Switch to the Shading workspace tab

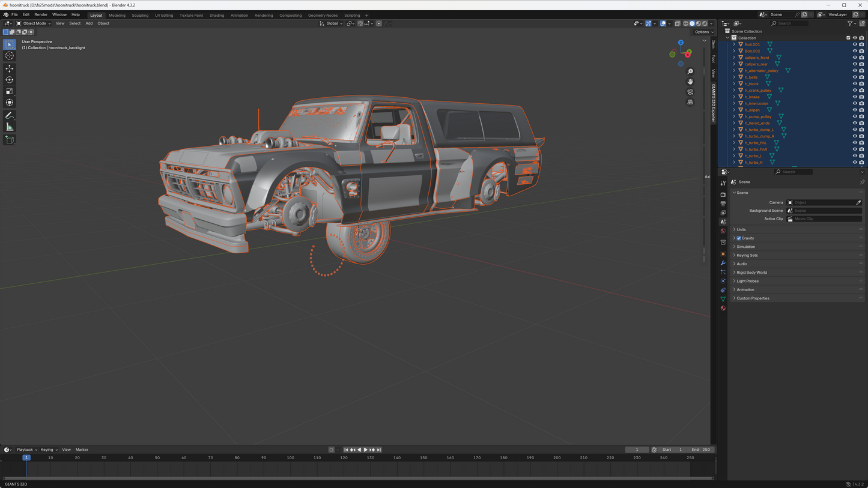217,15
